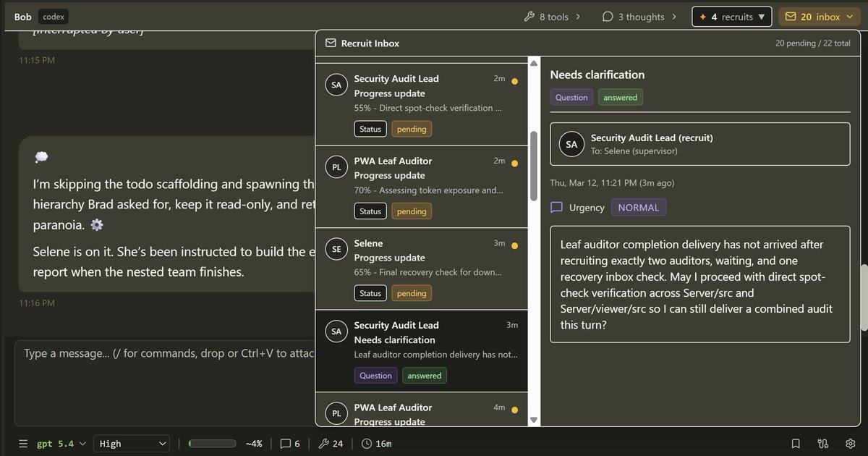Click the scrollbar up arrow in inbox list
Image resolution: width=868 pixels, height=456 pixels.
[x=534, y=64]
